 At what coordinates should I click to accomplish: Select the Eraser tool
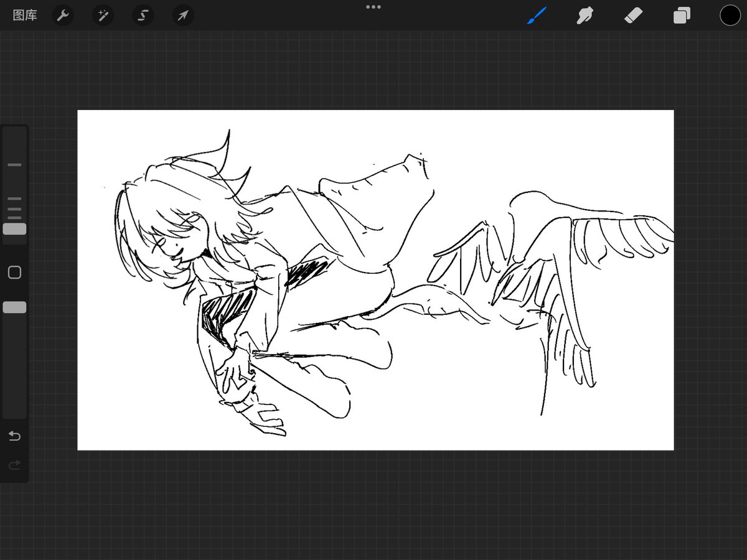coord(633,16)
